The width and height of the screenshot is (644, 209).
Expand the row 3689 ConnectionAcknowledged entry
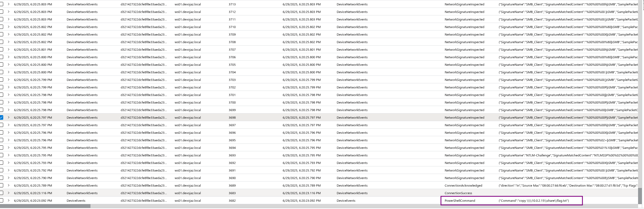coord(9,186)
